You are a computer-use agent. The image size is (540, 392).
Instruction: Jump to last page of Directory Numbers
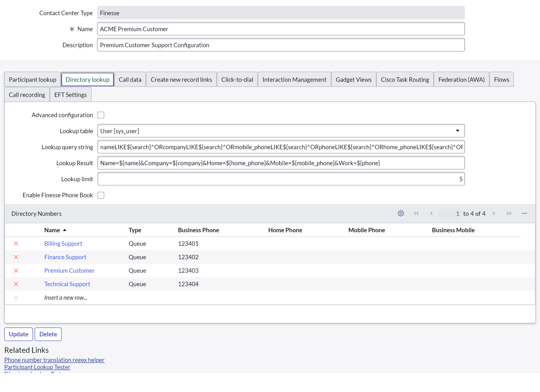point(509,213)
